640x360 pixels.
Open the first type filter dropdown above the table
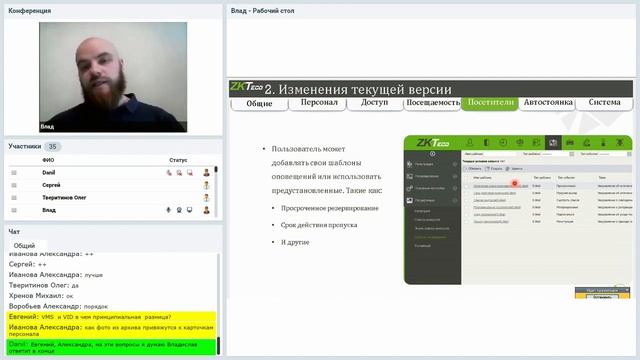572,154
